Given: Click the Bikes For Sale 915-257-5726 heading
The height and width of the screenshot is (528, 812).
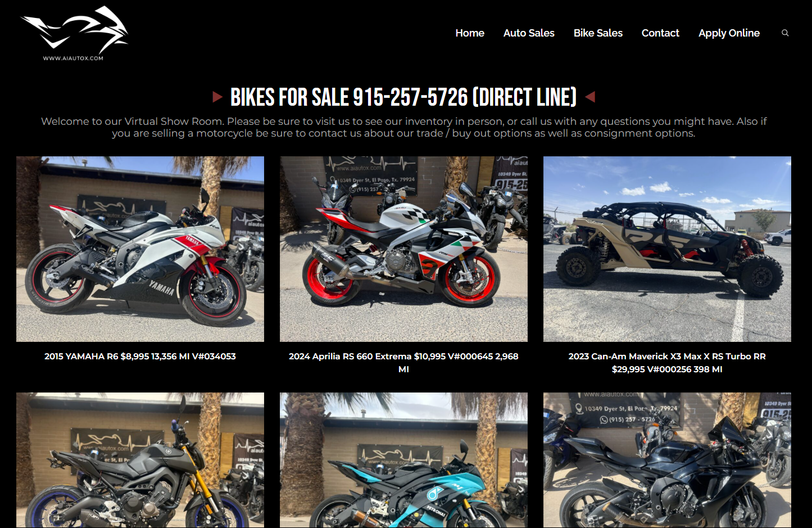Looking at the screenshot, I should pyautogui.click(x=403, y=97).
